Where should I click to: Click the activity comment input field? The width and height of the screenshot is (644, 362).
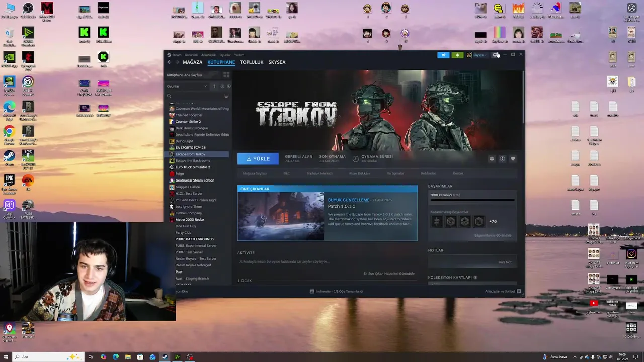(x=327, y=262)
